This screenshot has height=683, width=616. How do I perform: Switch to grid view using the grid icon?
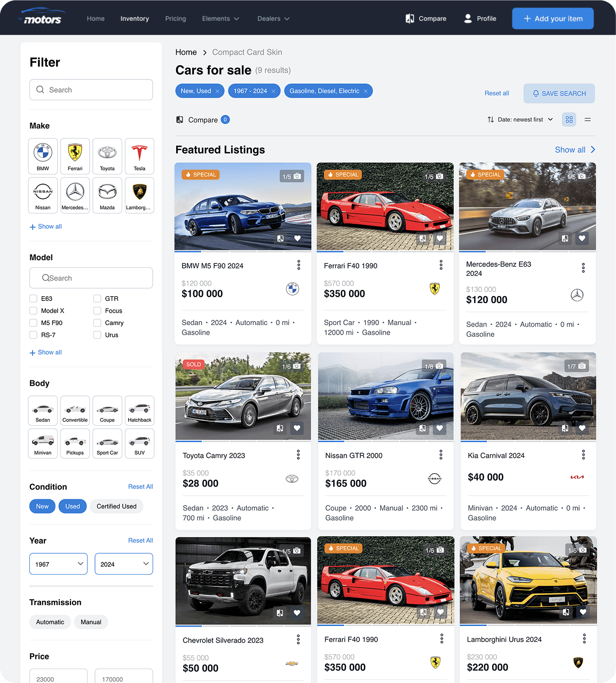pyautogui.click(x=569, y=120)
